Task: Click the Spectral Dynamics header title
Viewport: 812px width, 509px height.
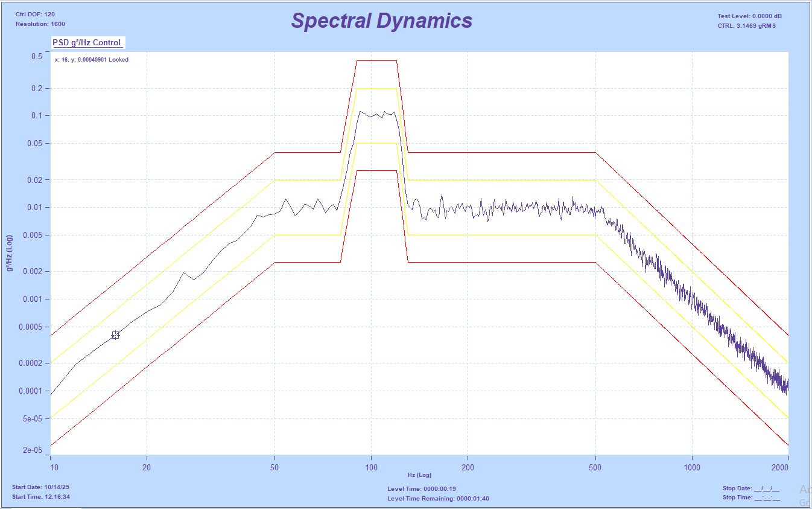Action: [381, 21]
